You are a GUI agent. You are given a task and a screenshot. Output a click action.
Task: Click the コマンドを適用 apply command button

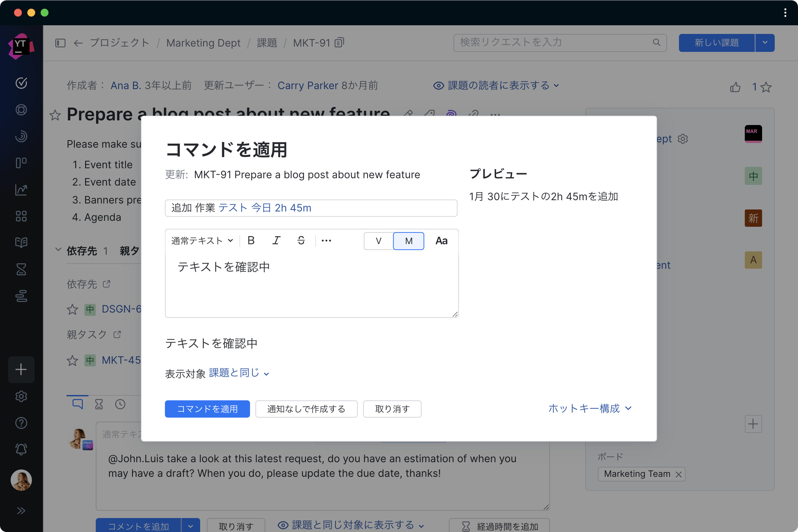point(207,409)
